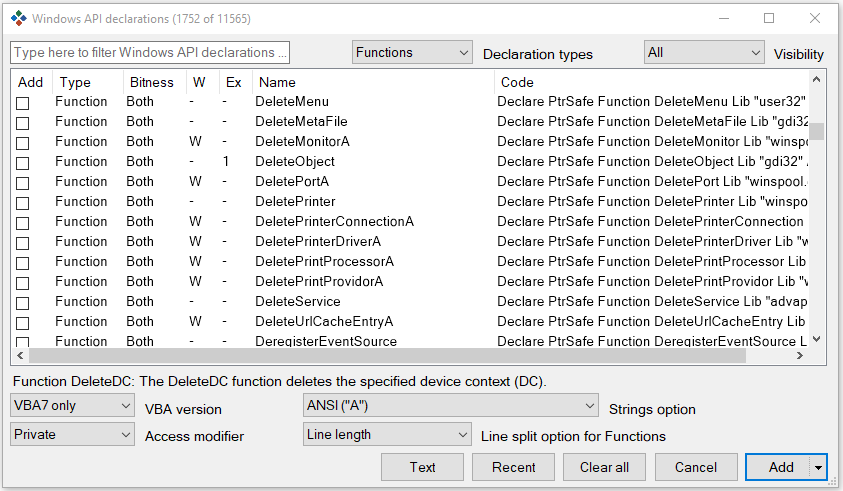Open the Private access modifier dropdown
The image size is (843, 491).
pos(72,434)
